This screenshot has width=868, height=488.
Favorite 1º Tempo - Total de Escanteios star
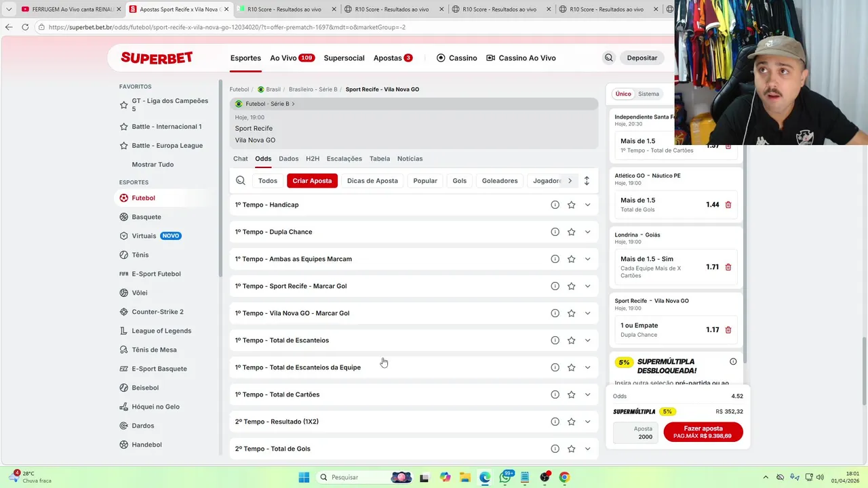click(x=572, y=340)
